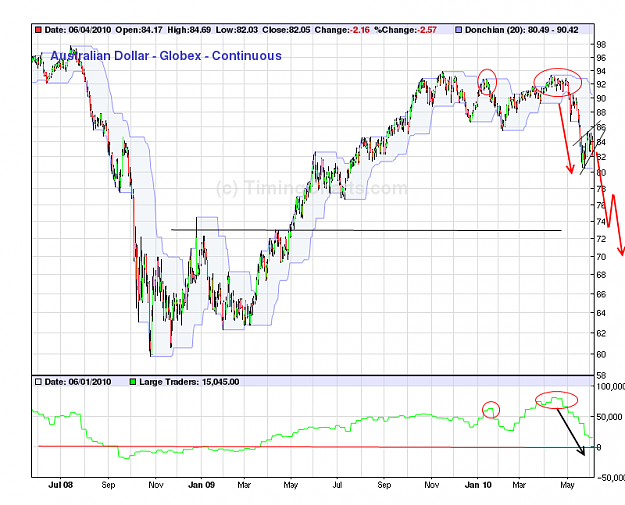
Task: Click the 'Jan 09' time axis label
Action: [201, 485]
